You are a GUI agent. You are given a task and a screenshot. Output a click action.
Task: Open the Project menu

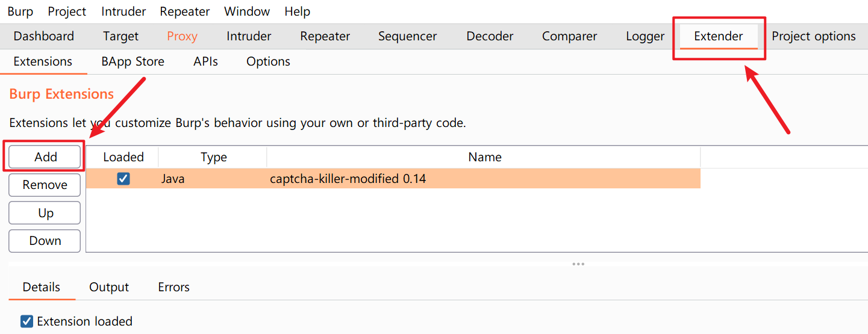click(67, 11)
